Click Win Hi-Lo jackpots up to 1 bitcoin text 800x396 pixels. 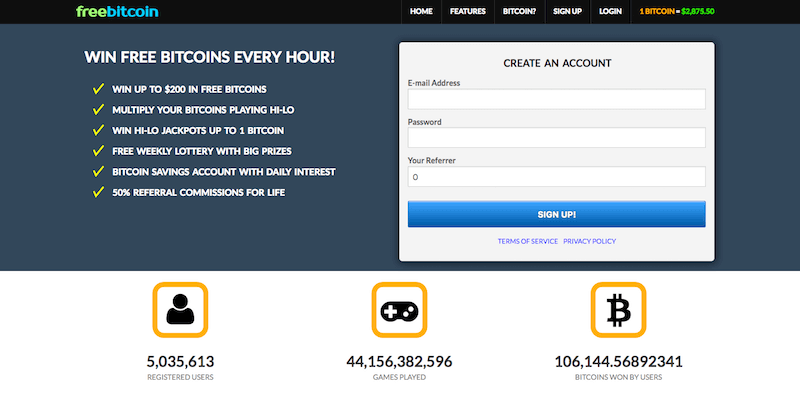(x=198, y=131)
